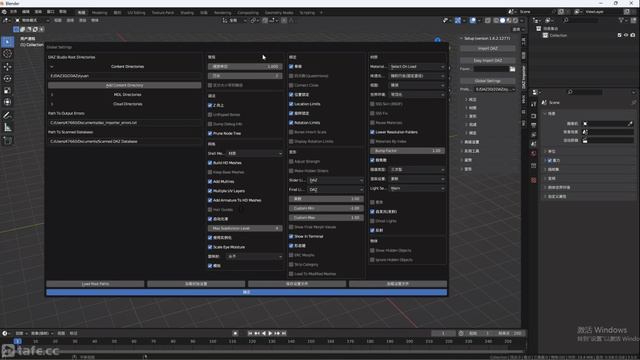Select the Add Cube tool

coord(7,141)
